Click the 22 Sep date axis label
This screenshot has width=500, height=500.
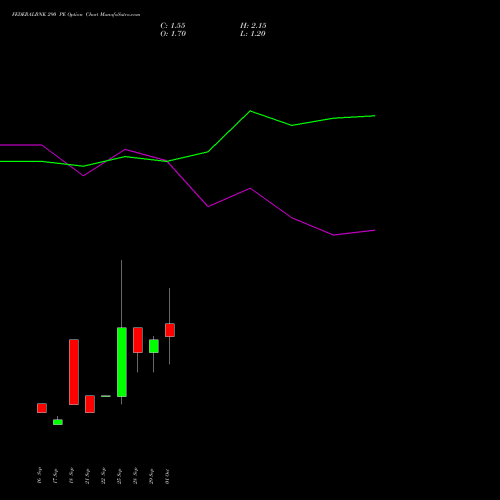[103, 476]
